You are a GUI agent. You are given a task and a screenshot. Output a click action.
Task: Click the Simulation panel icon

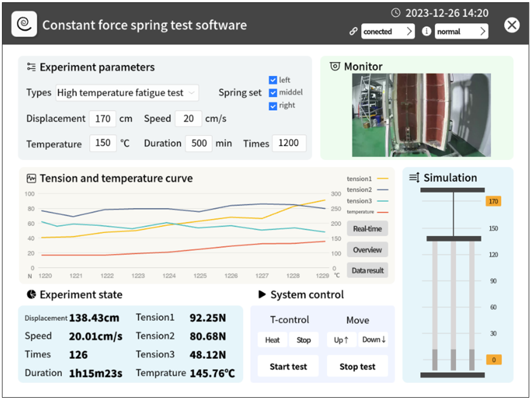414,178
